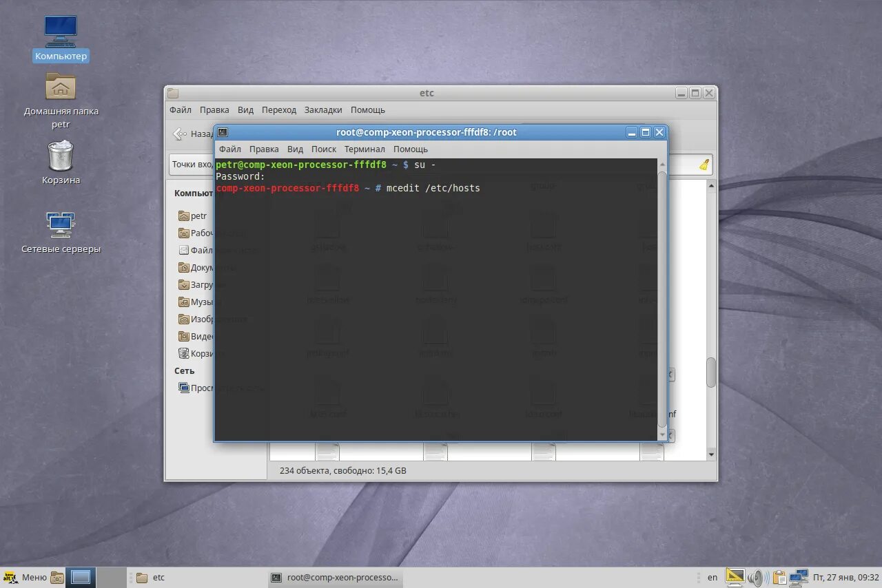The height and width of the screenshot is (588, 882).
Task: Select Файловая система drive icon in sidebar
Action: [x=184, y=250]
